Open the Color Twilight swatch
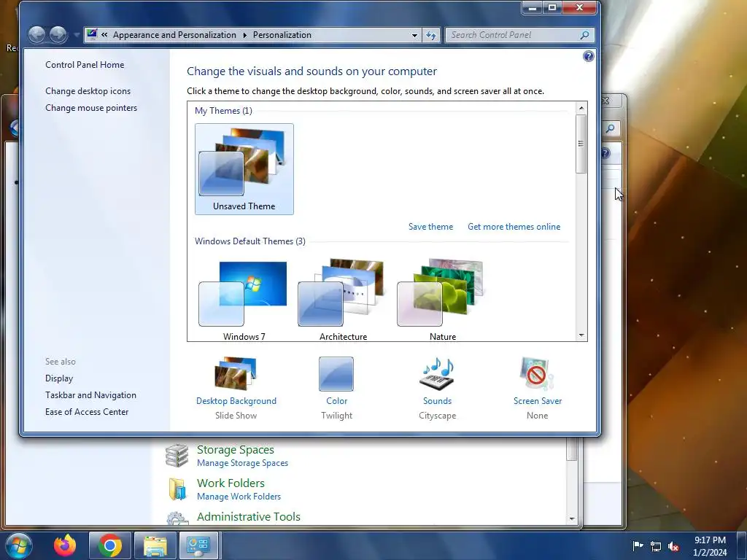The image size is (747, 560). pos(336,374)
